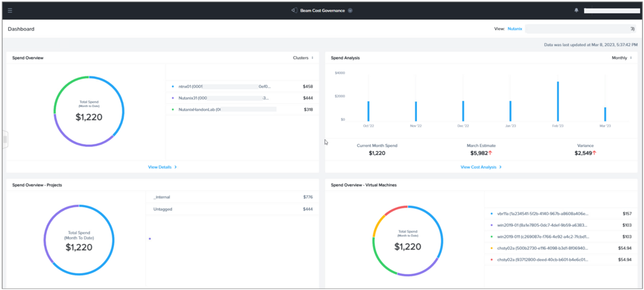Click red legend dot for chsty02a 93712800
The image size is (644, 290).
[x=492, y=259]
